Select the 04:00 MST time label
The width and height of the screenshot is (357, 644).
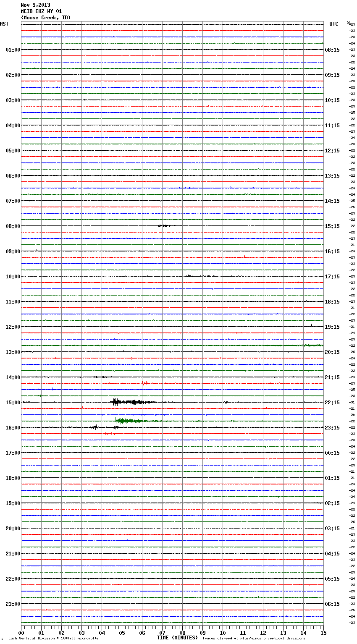tap(13, 126)
